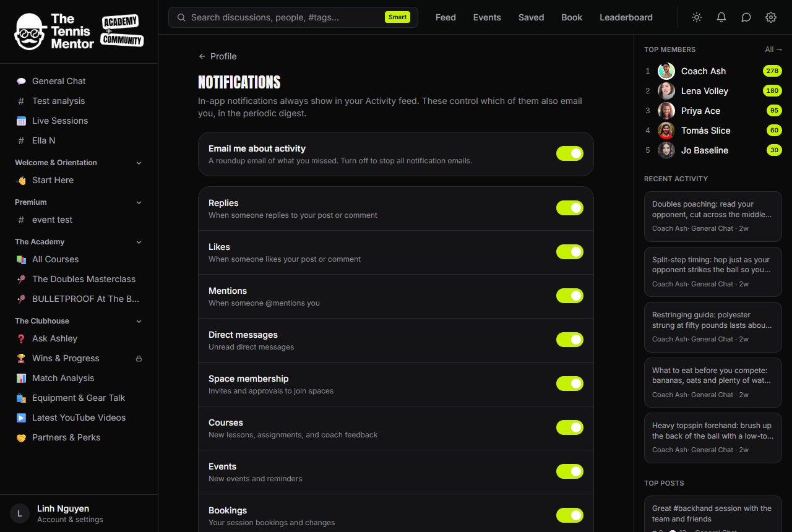Click Coach Ash 278 points badge

(772, 71)
